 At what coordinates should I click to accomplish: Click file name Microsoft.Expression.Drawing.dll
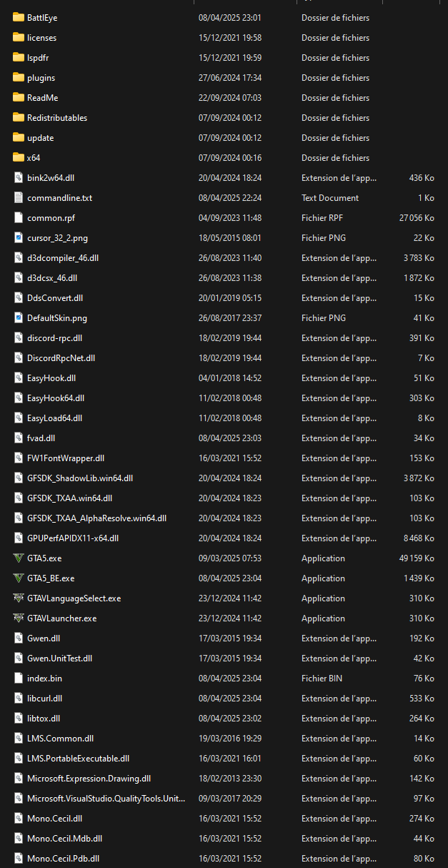click(x=89, y=778)
